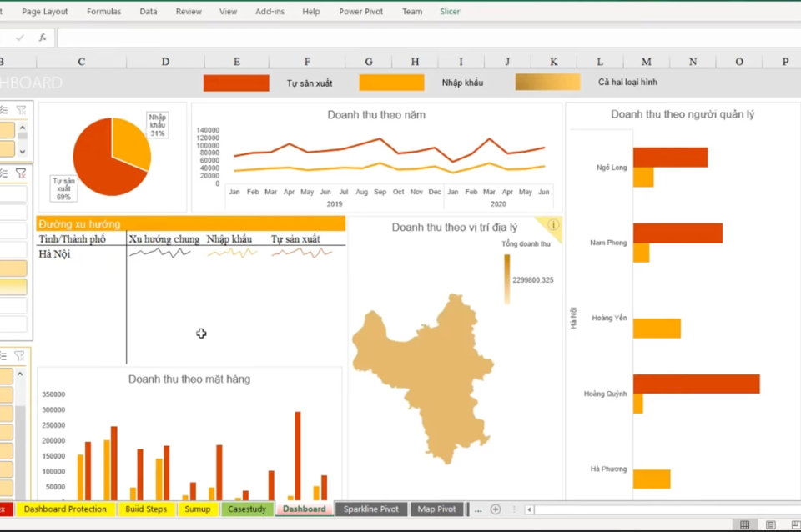Open the View ribbon tab
Viewport: 801px width, 532px height.
pyautogui.click(x=228, y=11)
